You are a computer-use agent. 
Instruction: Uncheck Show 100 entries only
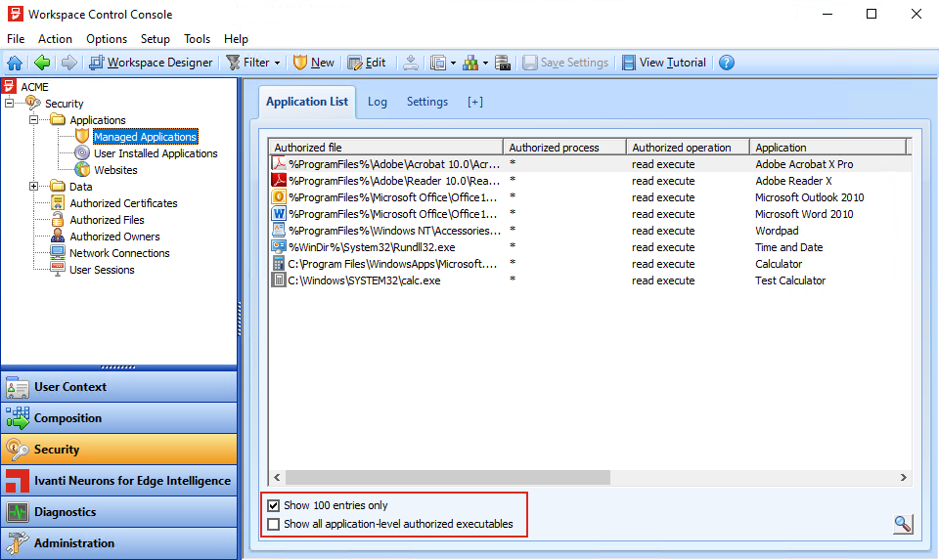click(x=274, y=505)
